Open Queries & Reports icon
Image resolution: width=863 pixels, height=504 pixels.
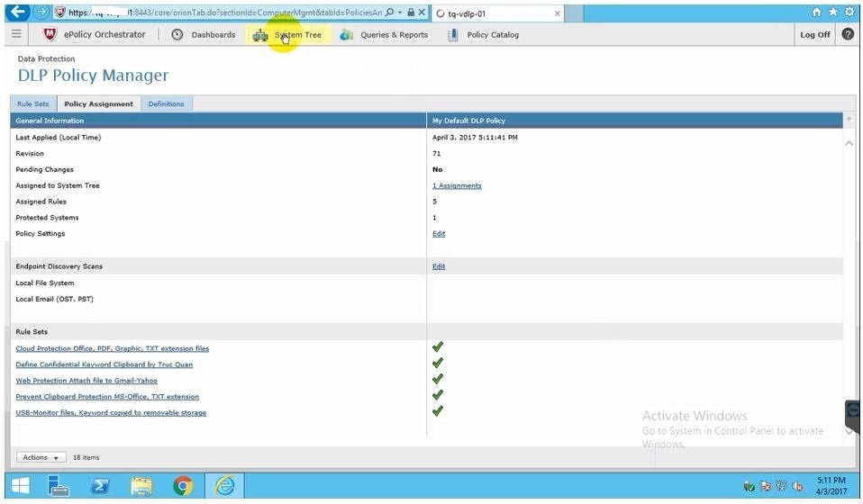(347, 35)
